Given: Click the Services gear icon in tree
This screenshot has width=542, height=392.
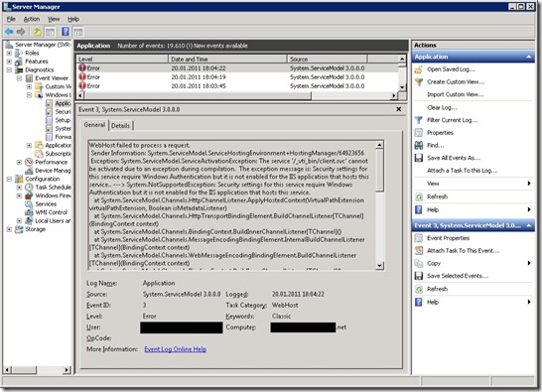Looking at the screenshot, I should 29,204.
